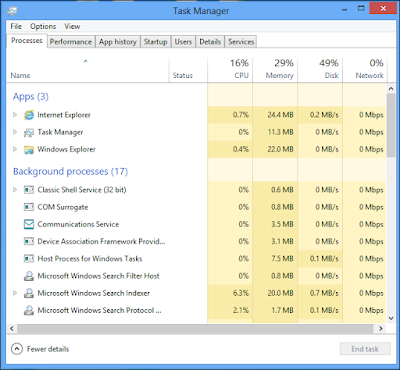Select Microsoft Windows Search Filter Host text

(99, 276)
